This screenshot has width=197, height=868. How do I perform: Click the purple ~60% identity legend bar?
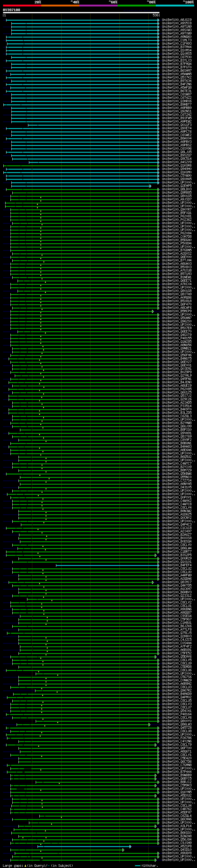tap(99, 6)
